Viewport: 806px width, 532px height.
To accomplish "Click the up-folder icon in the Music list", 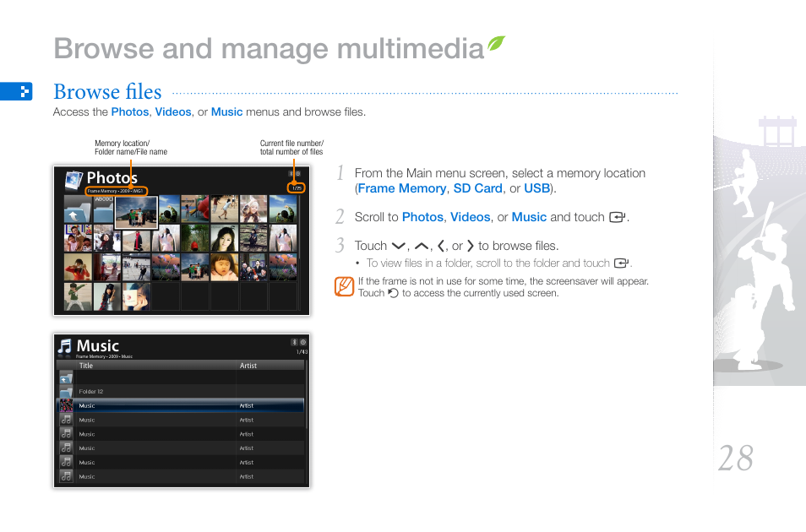I will pyautogui.click(x=66, y=377).
